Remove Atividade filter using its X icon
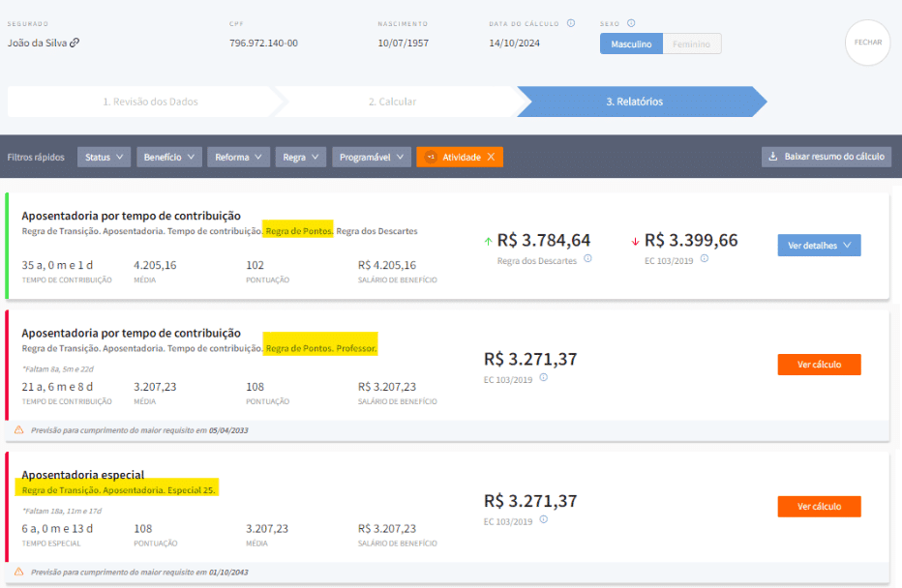 point(491,157)
